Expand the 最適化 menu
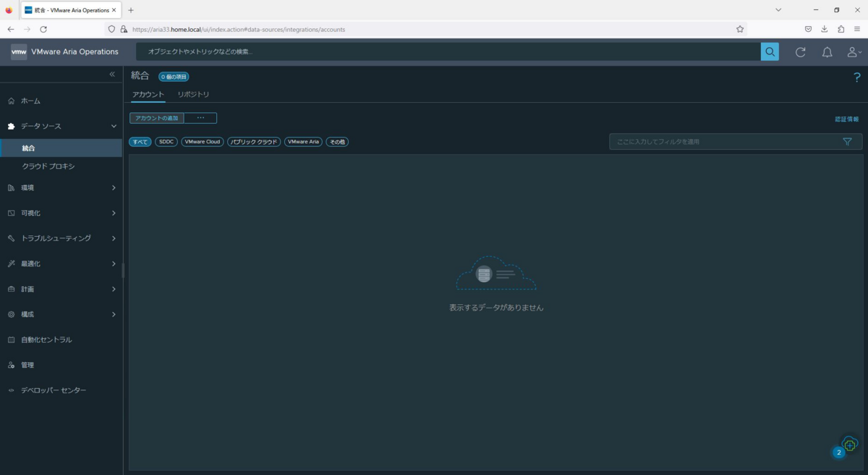The height and width of the screenshot is (475, 868). [61, 264]
